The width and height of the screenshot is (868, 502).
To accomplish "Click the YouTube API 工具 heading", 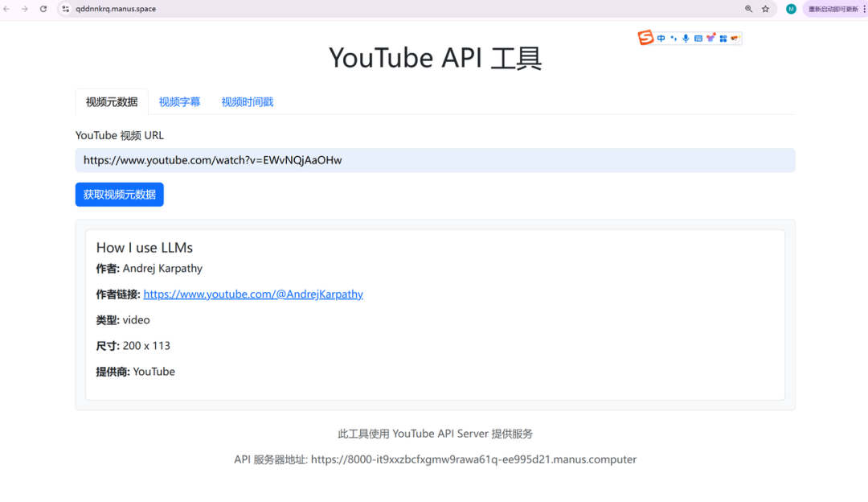I will [x=435, y=58].
